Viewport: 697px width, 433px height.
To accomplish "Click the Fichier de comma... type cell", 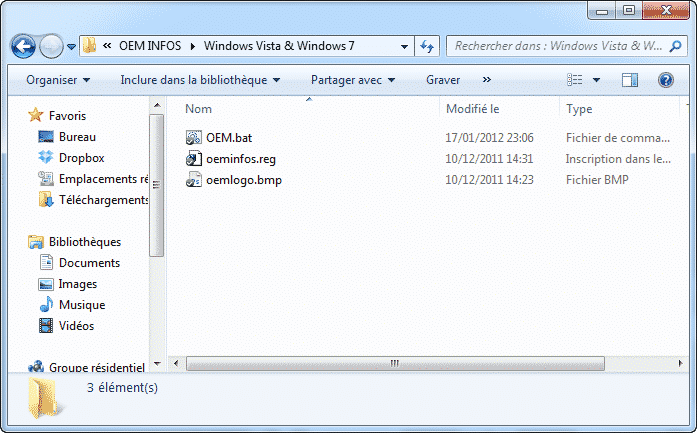I will click(618, 138).
